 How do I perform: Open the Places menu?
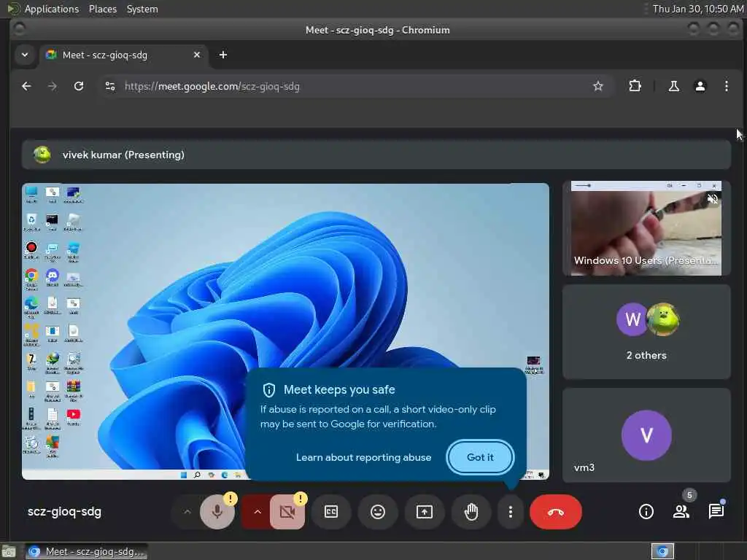[102, 9]
